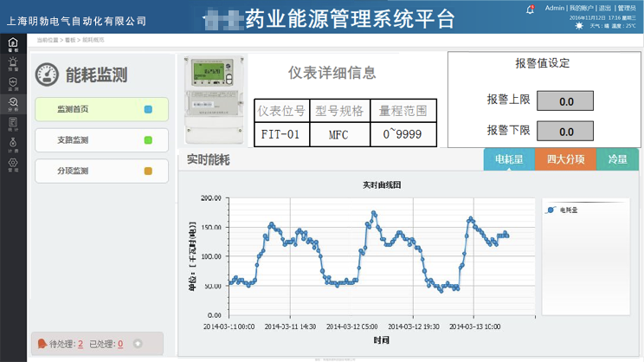
Task: Select the 分项监测 menu item
Action: (89, 171)
